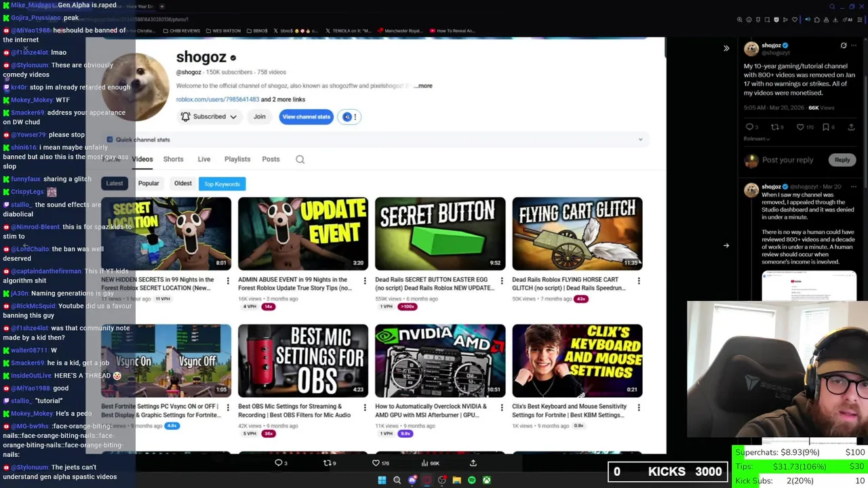Open the 'and 2 more links' link
The image size is (868, 488).
coord(283,99)
